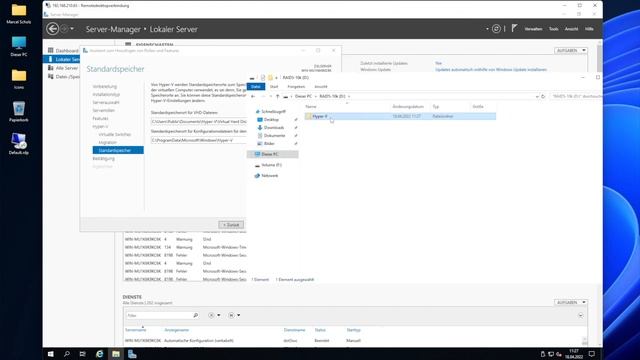
Task: Click the Dienste Filter text box
Action: coord(159,316)
